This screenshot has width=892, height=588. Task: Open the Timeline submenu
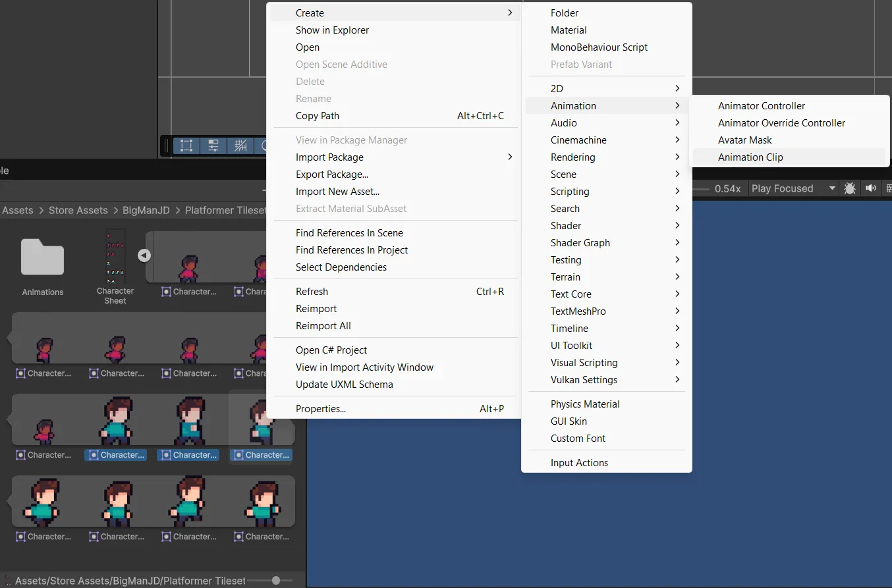click(x=606, y=329)
